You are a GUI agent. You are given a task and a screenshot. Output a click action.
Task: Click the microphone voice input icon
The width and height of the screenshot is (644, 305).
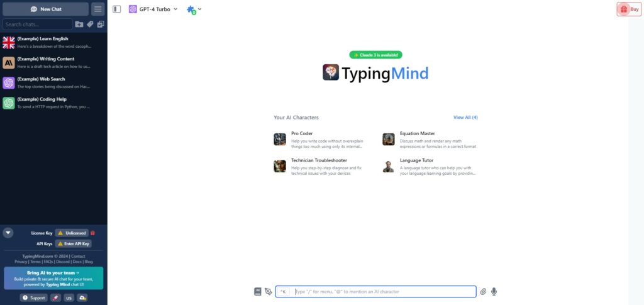[494, 291]
